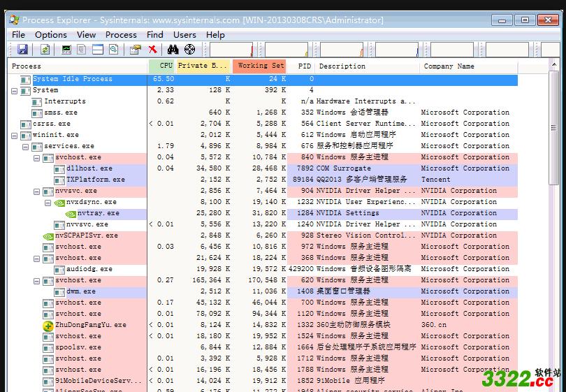This screenshot has width=566, height=392.
Task: Click the 91MobileDeviceServ process icon
Action: [x=48, y=382]
